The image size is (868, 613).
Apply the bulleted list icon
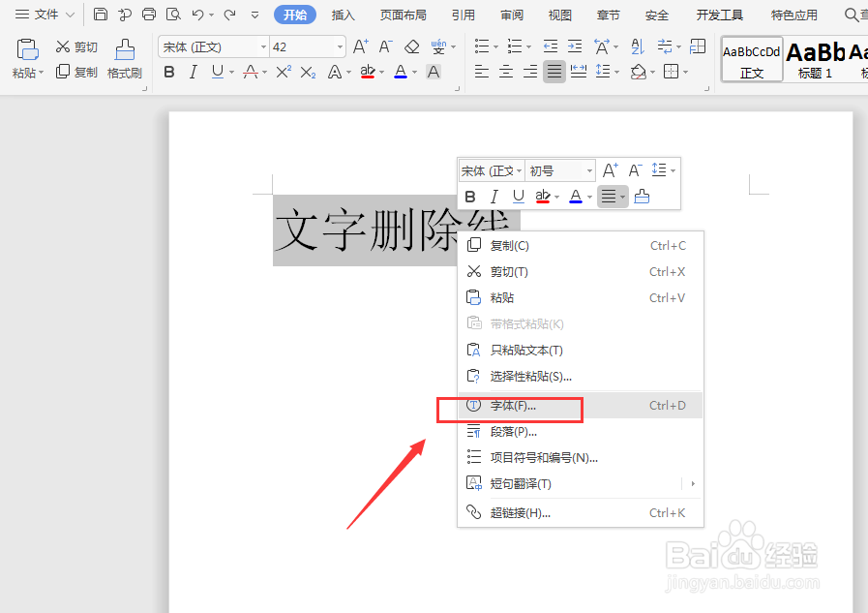coord(480,46)
